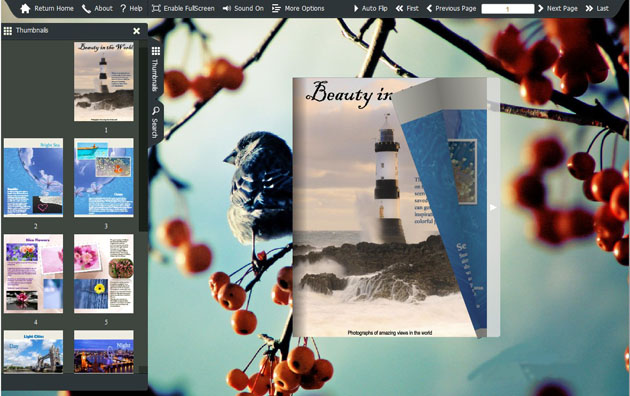Click the First label
The height and width of the screenshot is (396, 630).
point(412,8)
